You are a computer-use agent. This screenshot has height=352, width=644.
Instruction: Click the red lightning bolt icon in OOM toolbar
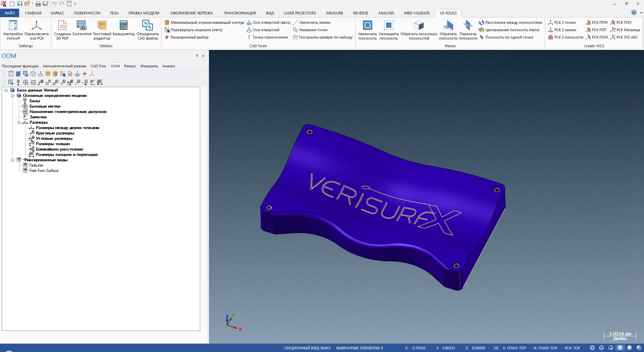point(85,74)
